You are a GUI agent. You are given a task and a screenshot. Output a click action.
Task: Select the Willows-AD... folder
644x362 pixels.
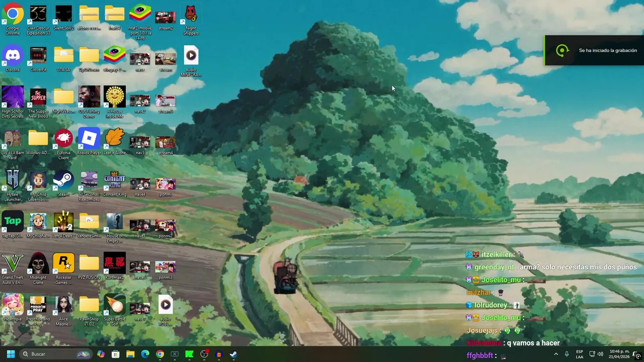[x=38, y=142]
